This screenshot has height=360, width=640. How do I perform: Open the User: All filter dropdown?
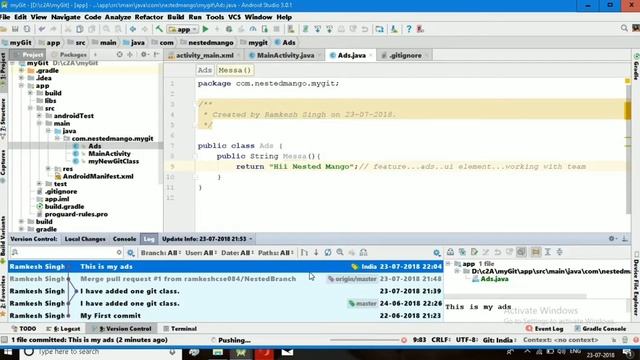pos(201,253)
